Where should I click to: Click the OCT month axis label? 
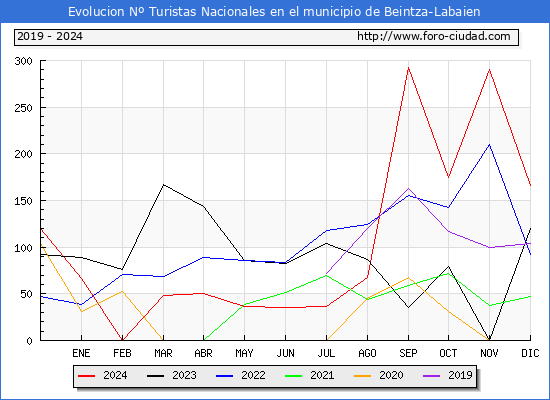point(448,353)
